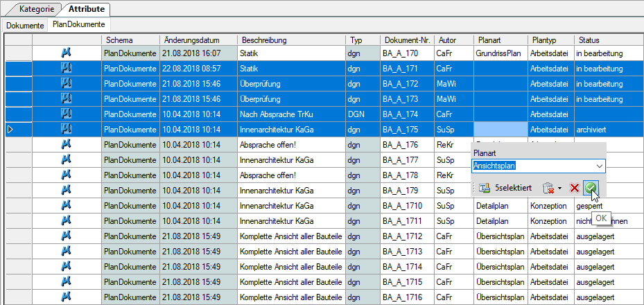Viewport: 644px width, 305px height.
Task: Click the Typ column header
Action: [363, 40]
